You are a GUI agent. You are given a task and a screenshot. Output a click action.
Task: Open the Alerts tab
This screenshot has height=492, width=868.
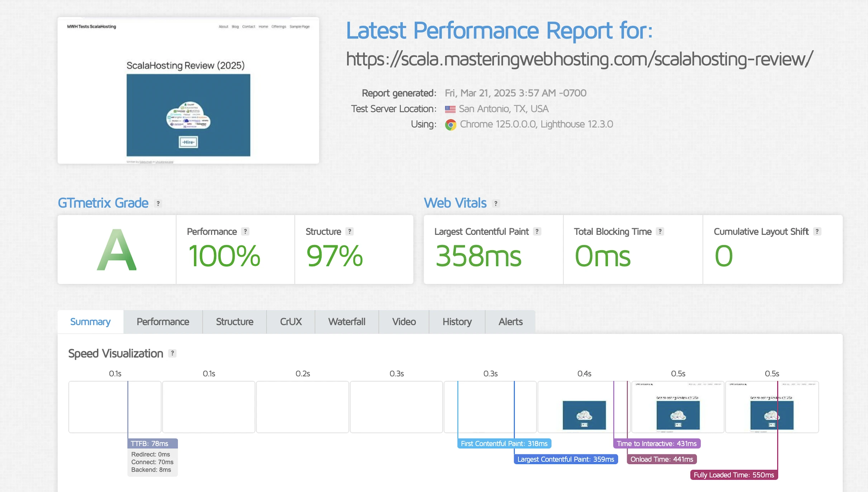(510, 322)
